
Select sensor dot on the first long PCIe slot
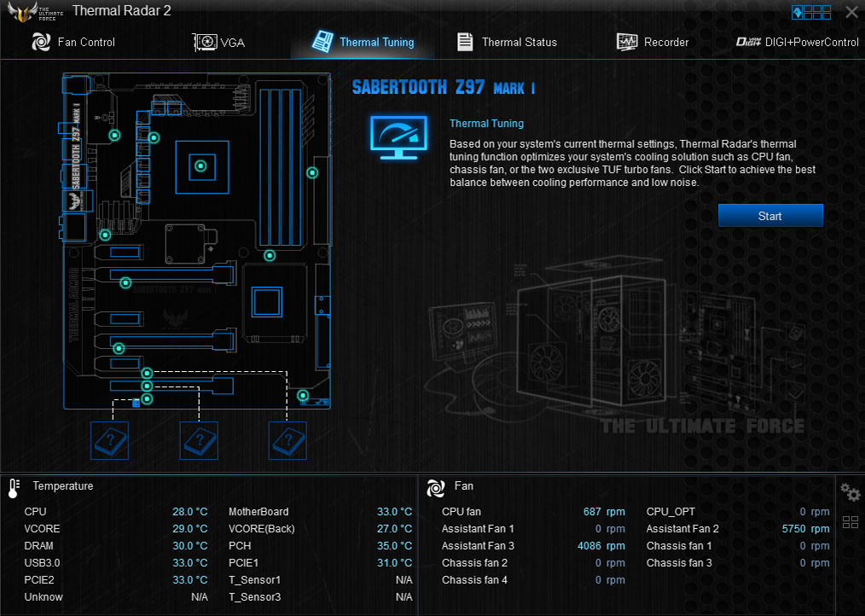pyautogui.click(x=125, y=283)
